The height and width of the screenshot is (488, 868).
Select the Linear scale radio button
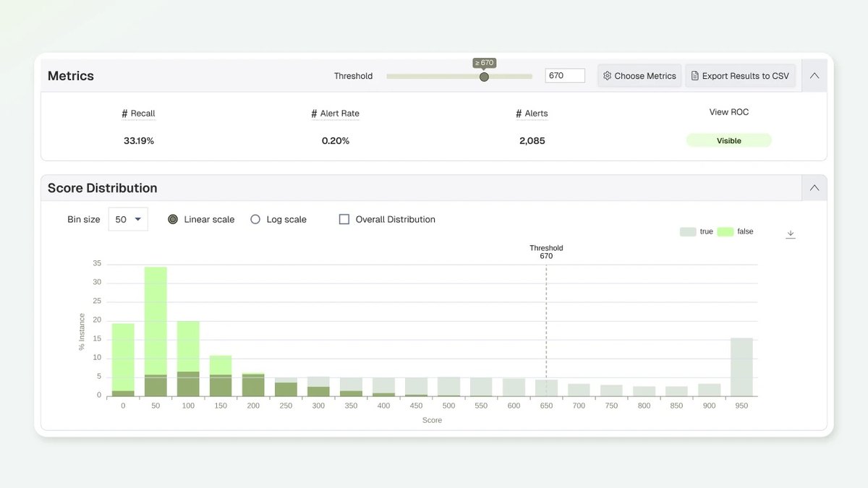coord(173,219)
